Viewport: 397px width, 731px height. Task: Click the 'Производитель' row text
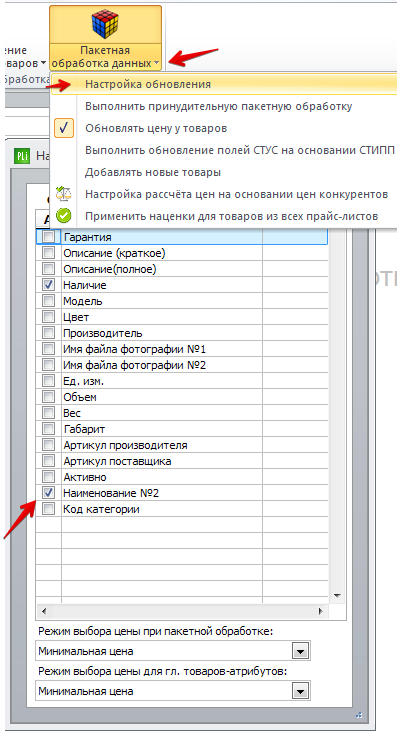pos(103,333)
